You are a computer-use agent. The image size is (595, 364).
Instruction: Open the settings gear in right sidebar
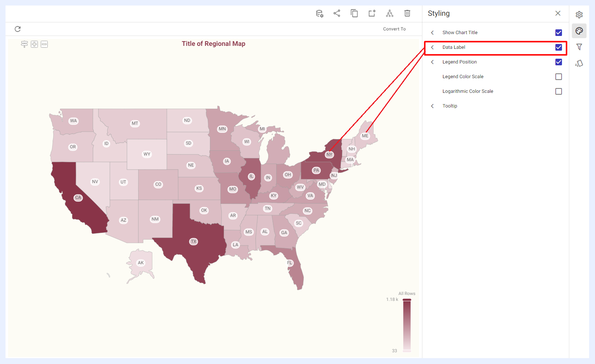pos(579,15)
